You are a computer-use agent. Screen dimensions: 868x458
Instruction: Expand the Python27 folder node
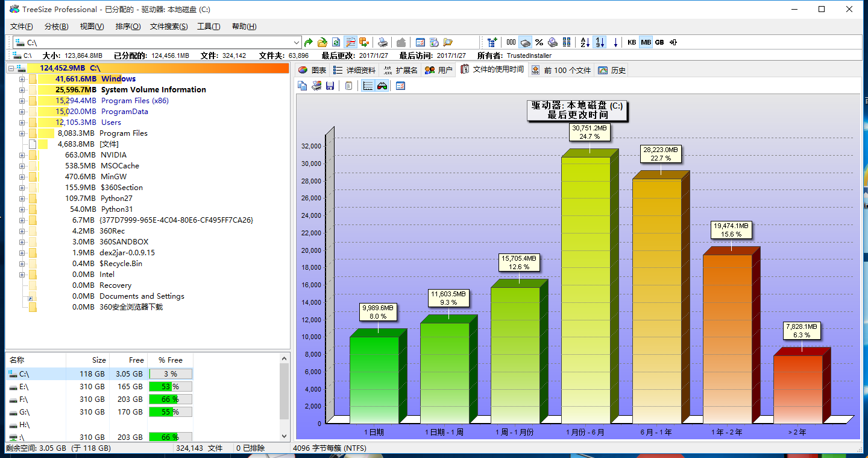click(22, 199)
